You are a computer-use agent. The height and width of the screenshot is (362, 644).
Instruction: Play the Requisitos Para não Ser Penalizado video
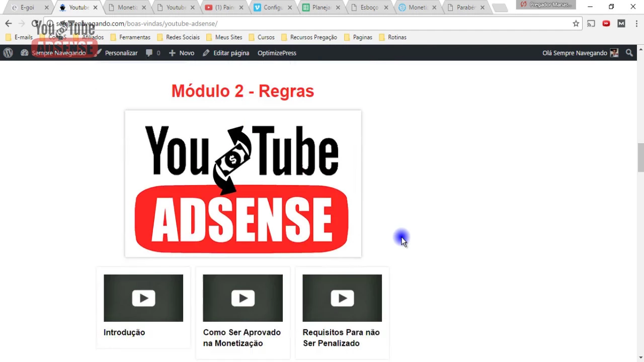click(x=342, y=298)
